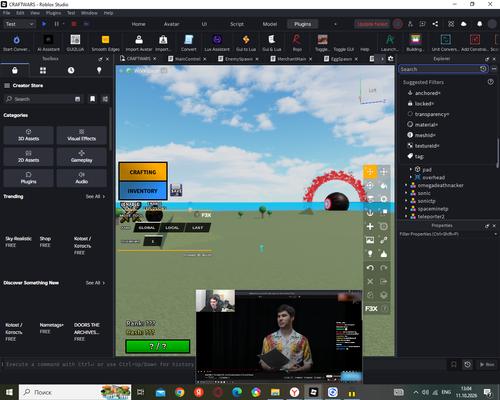The height and width of the screenshot is (400, 500).
Task: Select LAST axes in F3X move panel
Action: pyautogui.click(x=197, y=228)
